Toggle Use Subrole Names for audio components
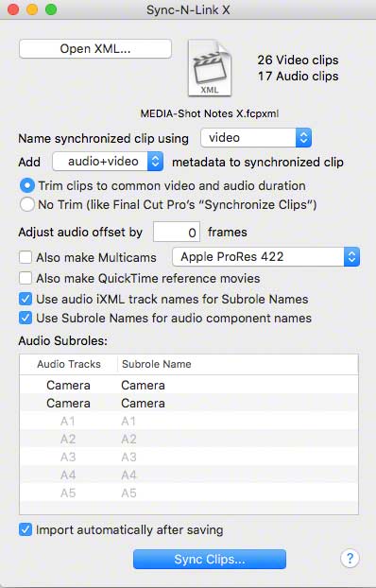 click(x=26, y=318)
